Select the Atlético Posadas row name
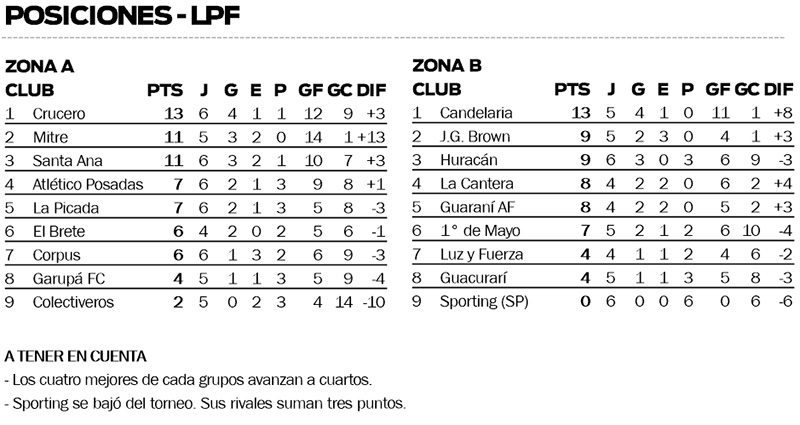 87,184
